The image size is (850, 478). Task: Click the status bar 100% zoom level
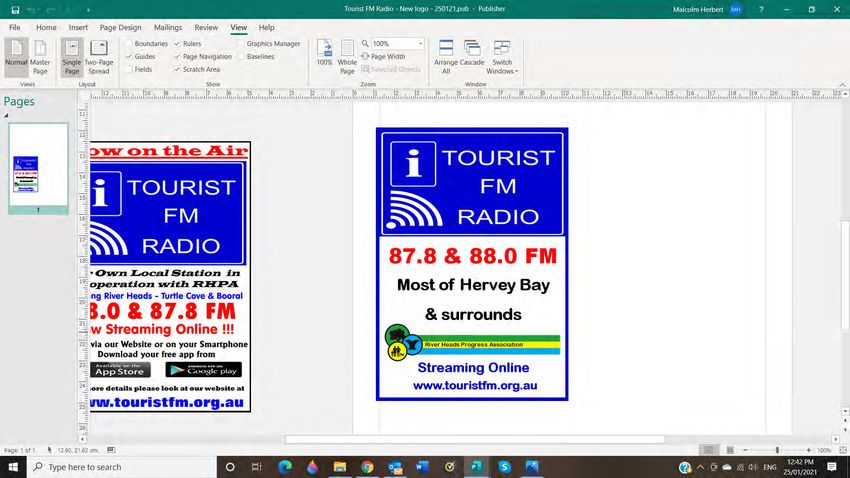(824, 450)
